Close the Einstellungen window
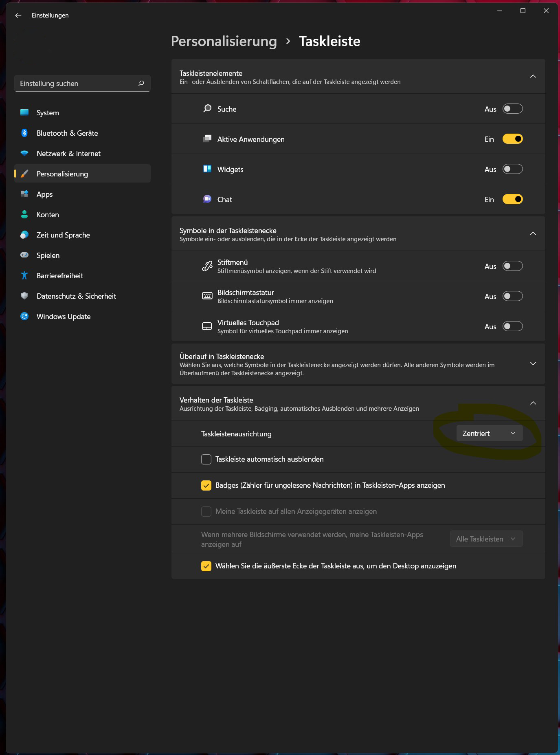The height and width of the screenshot is (755, 560). [546, 11]
